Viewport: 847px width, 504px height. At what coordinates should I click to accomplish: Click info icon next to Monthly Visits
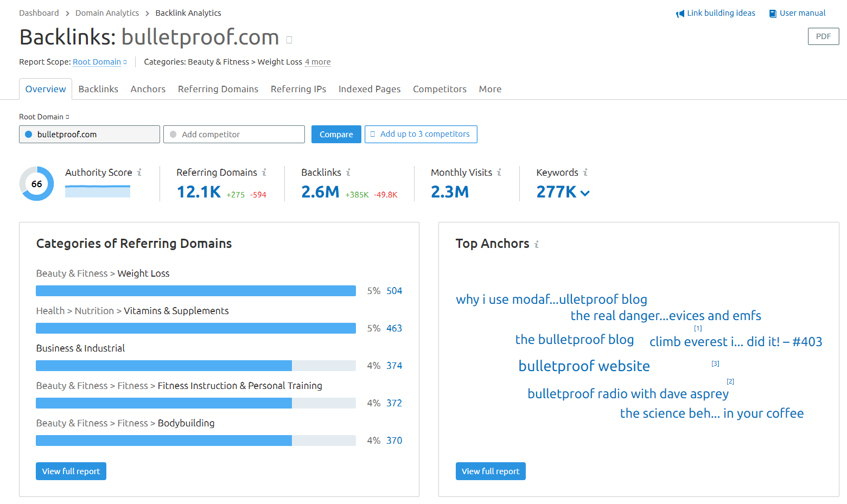click(x=499, y=172)
